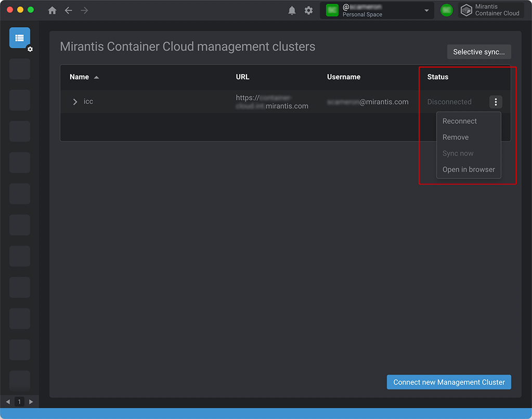The width and height of the screenshot is (532, 419).
Task: Choose Remove from the context menu
Action: point(469,137)
